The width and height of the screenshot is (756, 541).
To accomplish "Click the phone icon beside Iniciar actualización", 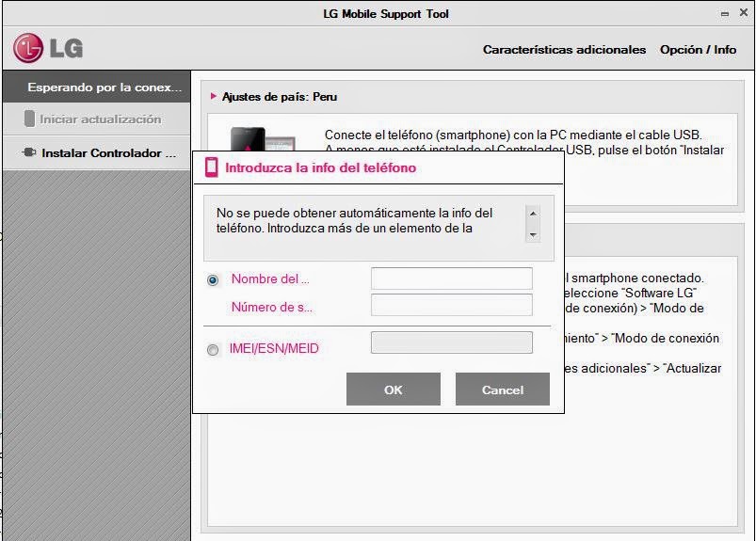I will click(29, 119).
